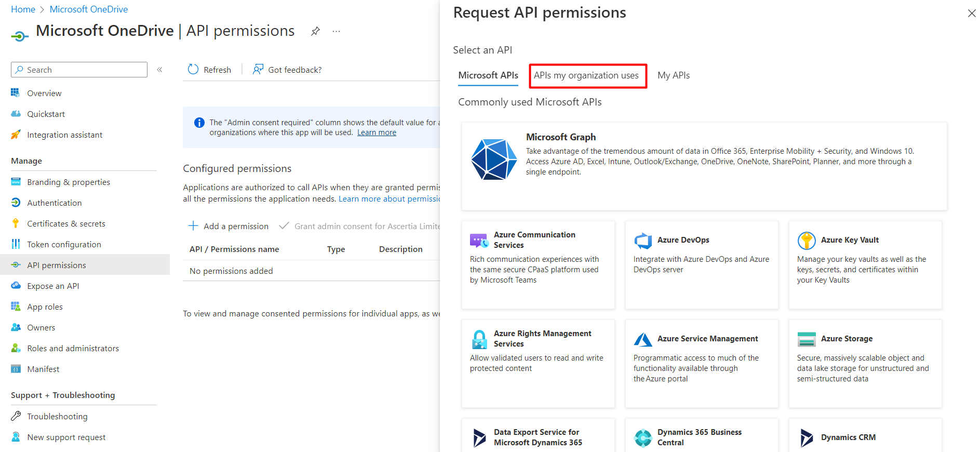Screen dimensions: 980x452
Task: Click the Roles and administrators icon
Action: [x=16, y=348]
